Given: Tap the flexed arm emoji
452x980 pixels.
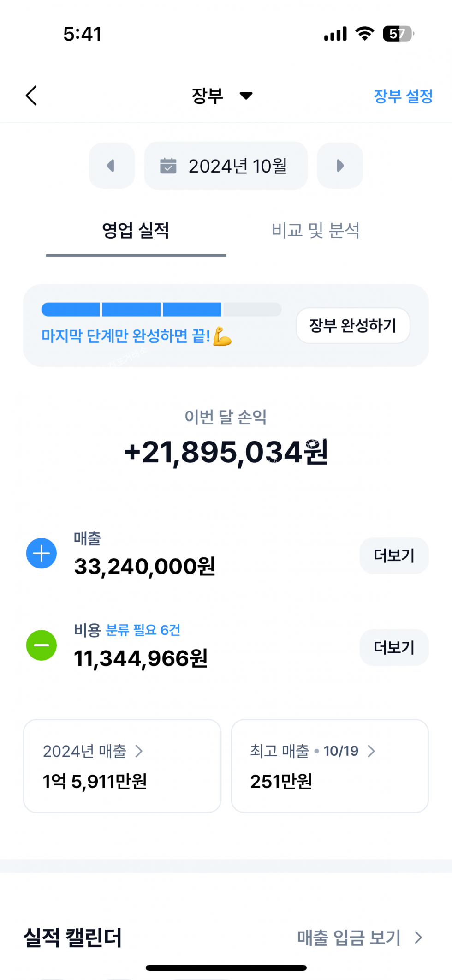Looking at the screenshot, I should pyautogui.click(x=222, y=336).
